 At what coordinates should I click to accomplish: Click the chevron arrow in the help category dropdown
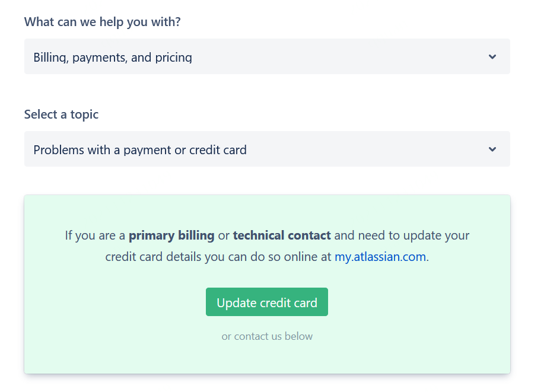pyautogui.click(x=492, y=57)
